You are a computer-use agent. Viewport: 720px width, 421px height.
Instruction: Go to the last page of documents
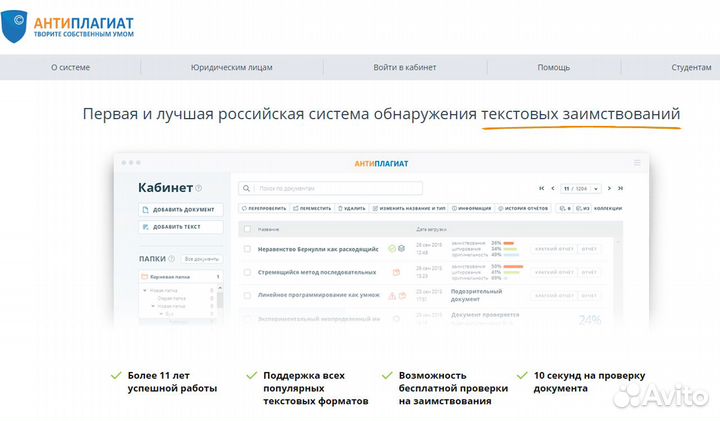coord(620,188)
